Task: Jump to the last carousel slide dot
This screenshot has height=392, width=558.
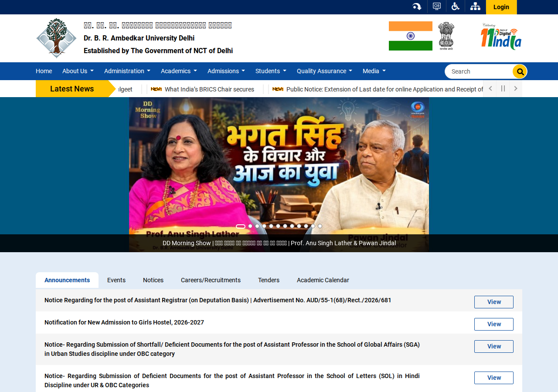Action: click(320, 226)
